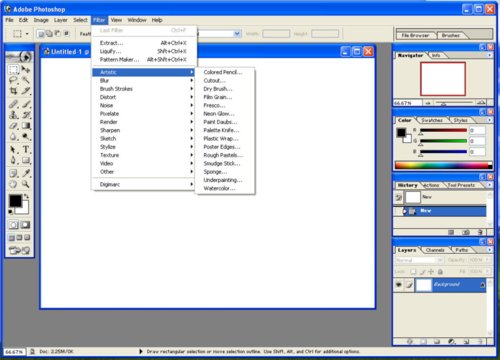Select the History Brush tool
The image size is (500, 360).
pos(26,115)
